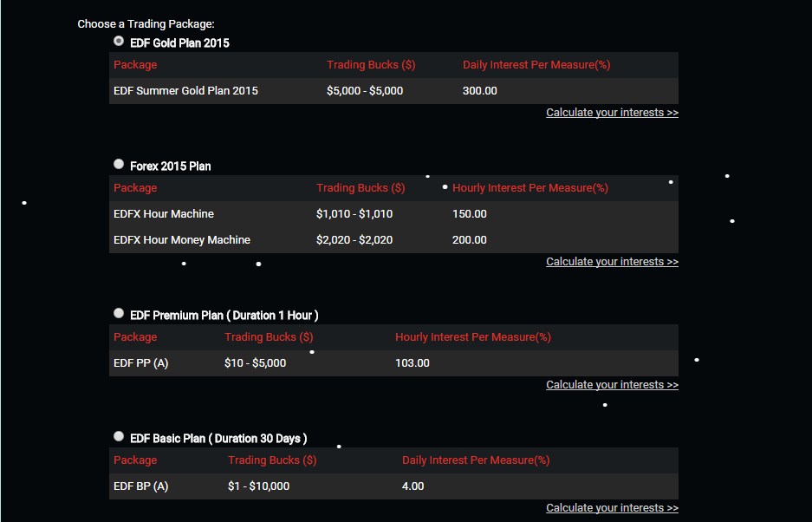
Task: Pick the EDF Basic Plan radio button
Action: click(x=119, y=436)
